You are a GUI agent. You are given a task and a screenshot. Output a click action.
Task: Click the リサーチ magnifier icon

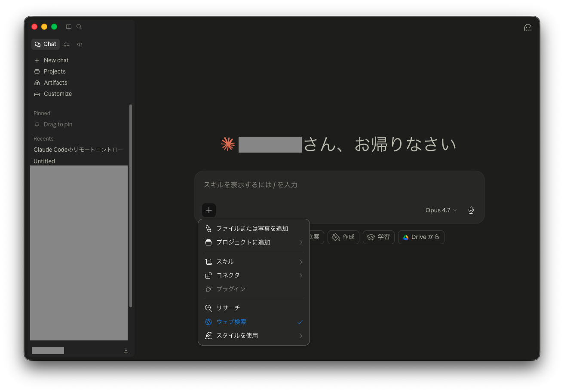click(x=208, y=308)
